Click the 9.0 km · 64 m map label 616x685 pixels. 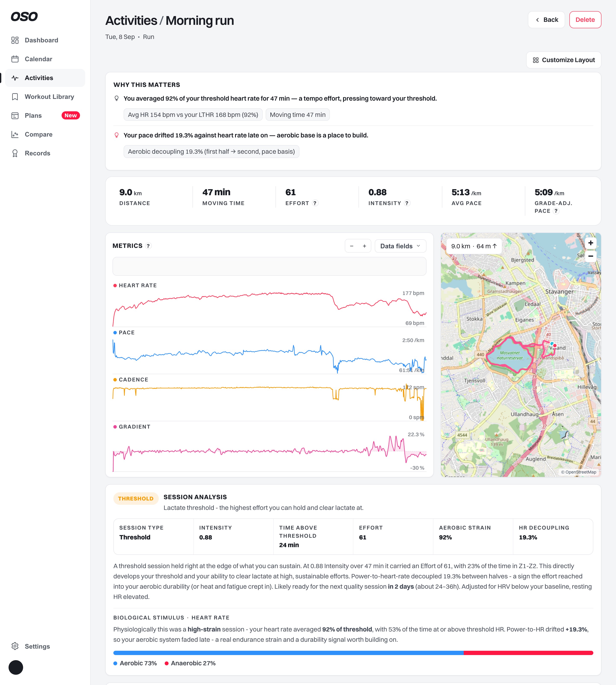tap(474, 246)
